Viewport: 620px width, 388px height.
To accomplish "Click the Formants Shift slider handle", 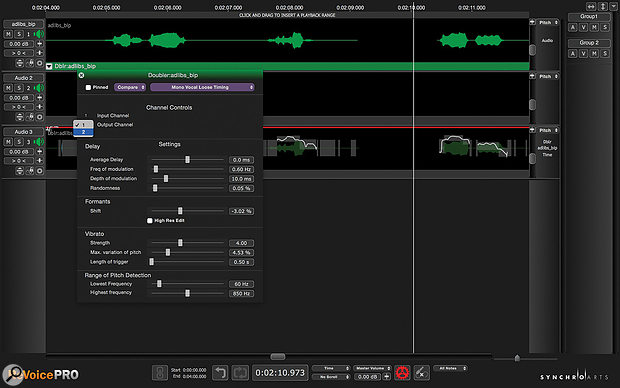I will click(180, 211).
